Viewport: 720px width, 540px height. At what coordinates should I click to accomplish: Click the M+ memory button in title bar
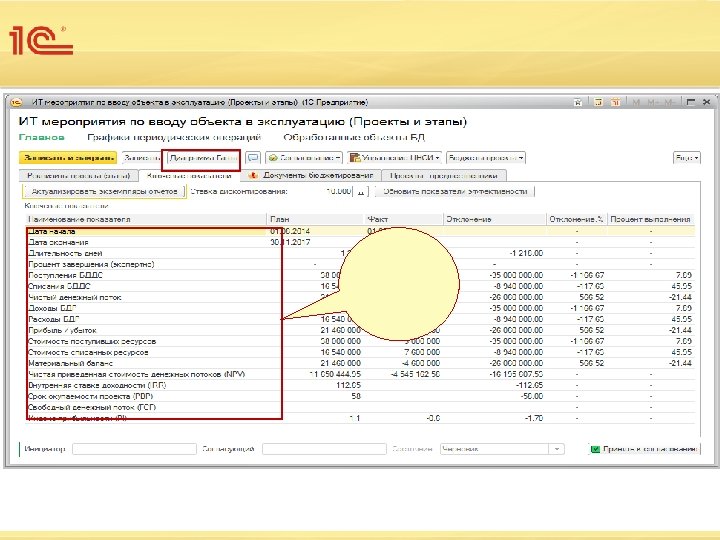point(655,102)
